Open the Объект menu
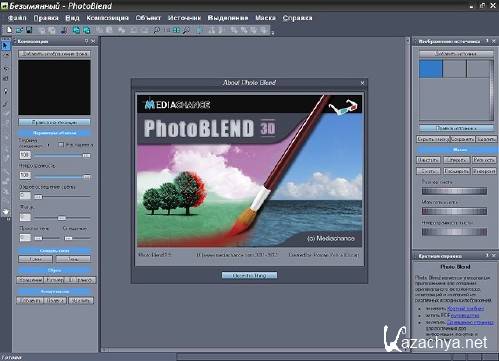Screen dimensions: 499x361 coord(148,18)
